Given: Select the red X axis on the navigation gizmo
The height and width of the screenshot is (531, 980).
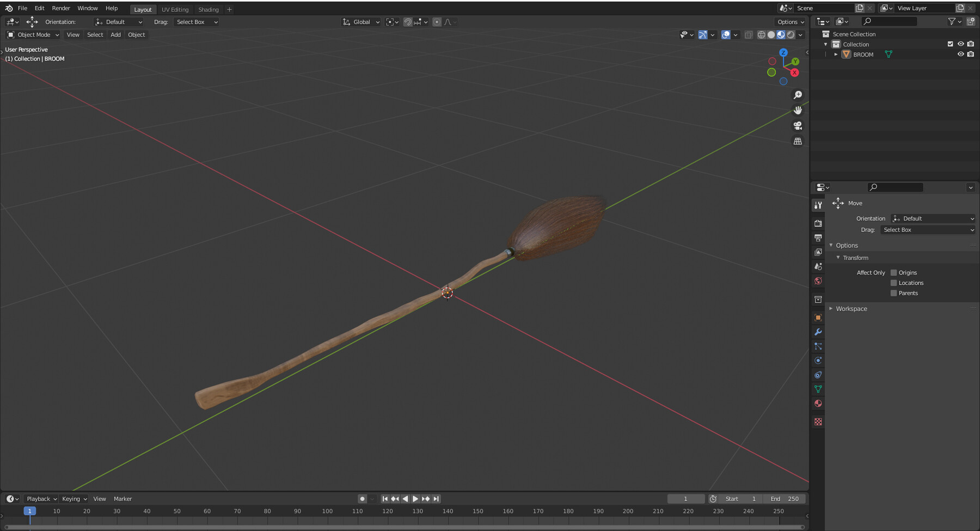Looking at the screenshot, I should coord(794,72).
